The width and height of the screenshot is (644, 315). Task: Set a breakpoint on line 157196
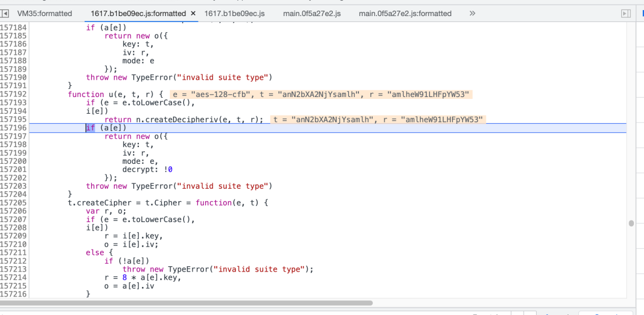tap(14, 127)
